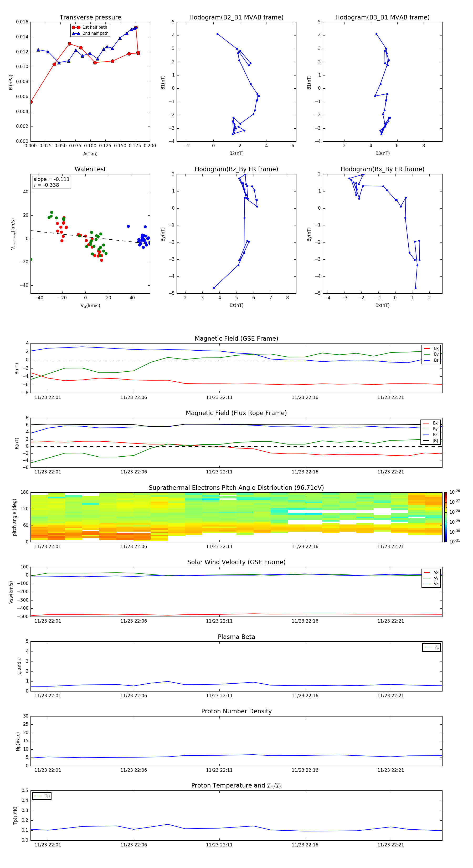Select the Bx entry in GSE legend
Viewport: 473px width, 868px height.
click(431, 349)
